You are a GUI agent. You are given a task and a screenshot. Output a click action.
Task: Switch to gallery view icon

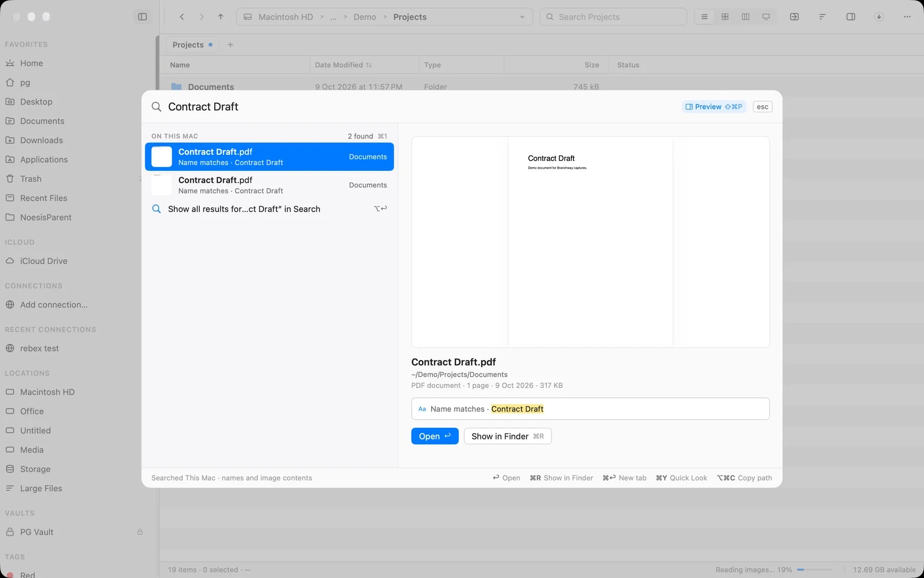pos(766,17)
